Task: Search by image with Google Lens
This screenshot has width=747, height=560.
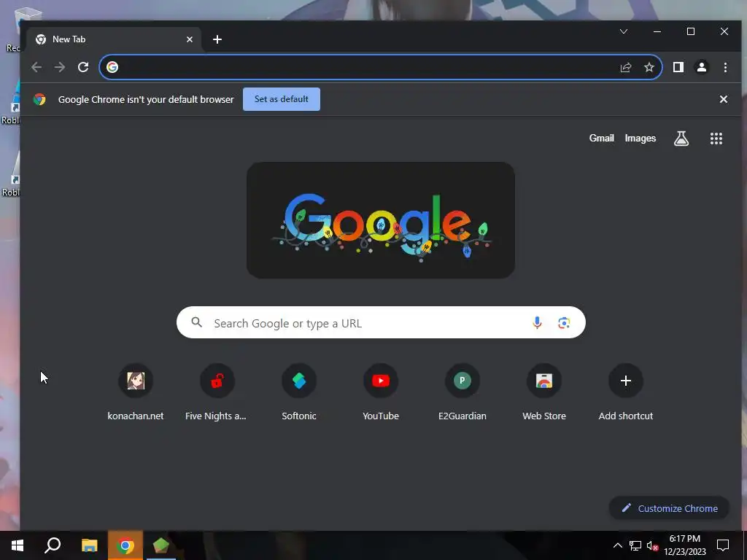Action: 564,323
